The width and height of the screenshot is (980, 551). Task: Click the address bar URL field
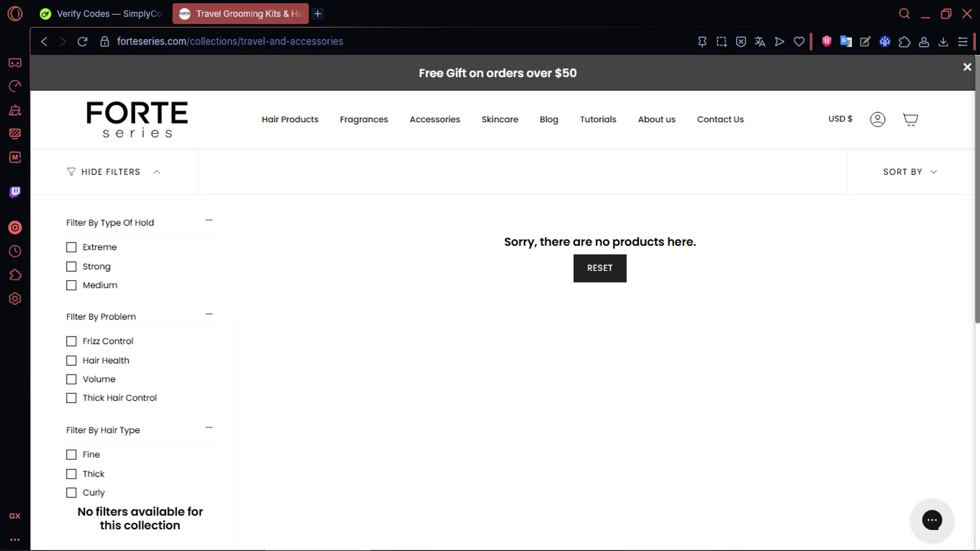tap(392, 41)
